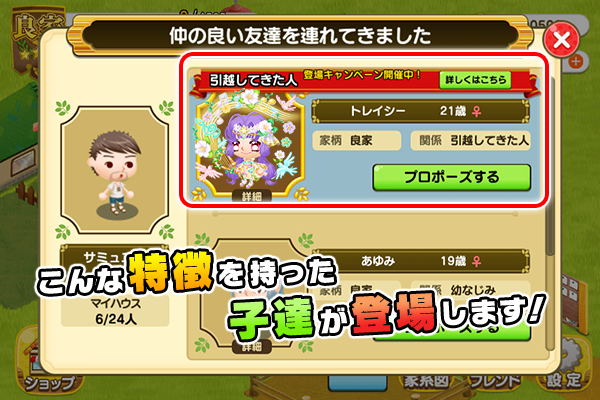The height and width of the screenshot is (400, 600).
Task: Tap the サミュエル avatar portrait
Action: [115, 170]
